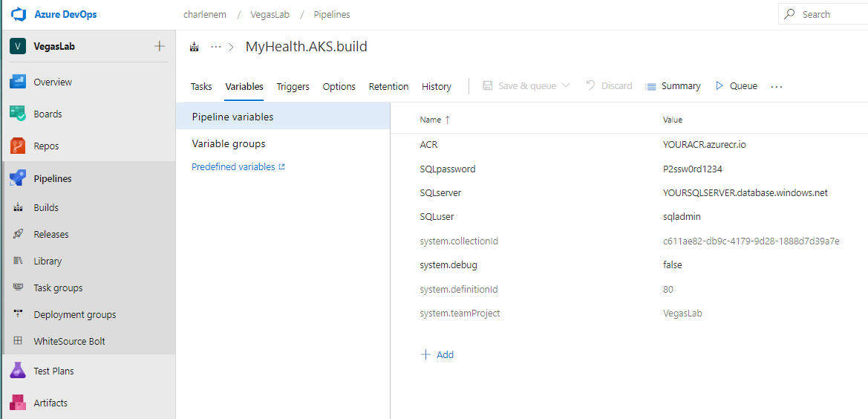Open the VegasLab project avatar icon

tap(18, 47)
